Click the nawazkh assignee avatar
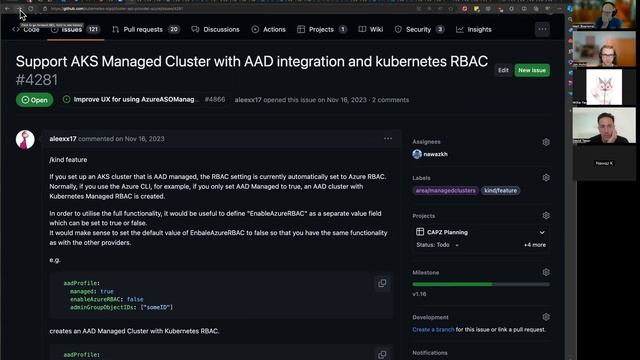This screenshot has height=360, width=640. click(417, 154)
